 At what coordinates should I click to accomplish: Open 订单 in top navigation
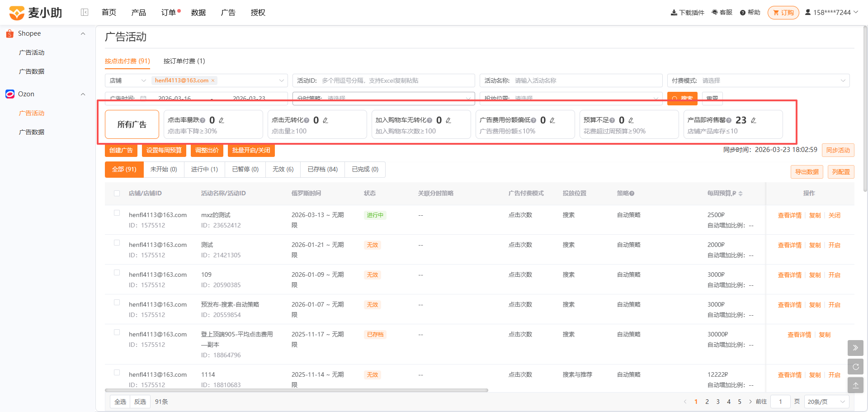pyautogui.click(x=169, y=13)
